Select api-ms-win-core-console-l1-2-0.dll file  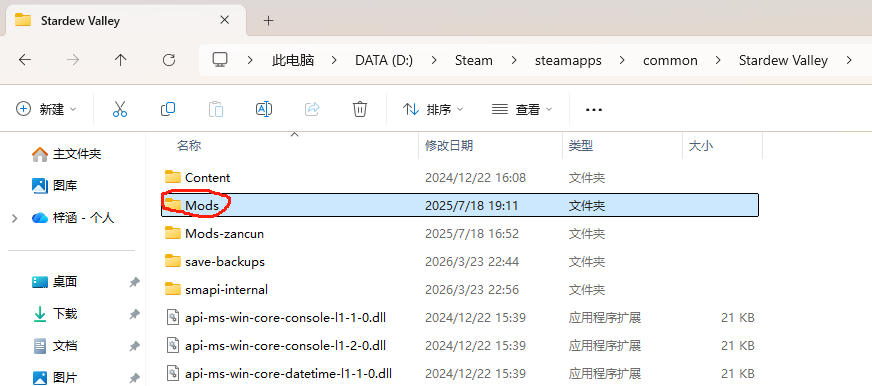[x=460, y=345]
